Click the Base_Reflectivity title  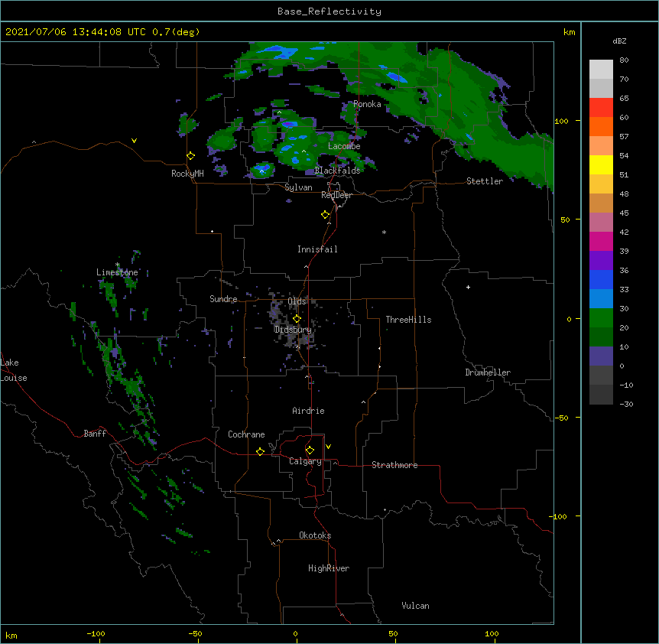pos(329,11)
